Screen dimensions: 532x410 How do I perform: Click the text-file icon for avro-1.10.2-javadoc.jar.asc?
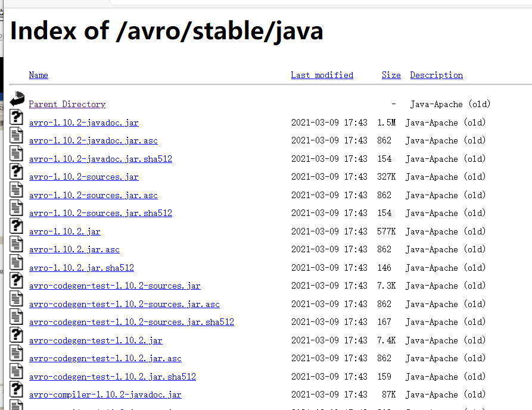16,135
